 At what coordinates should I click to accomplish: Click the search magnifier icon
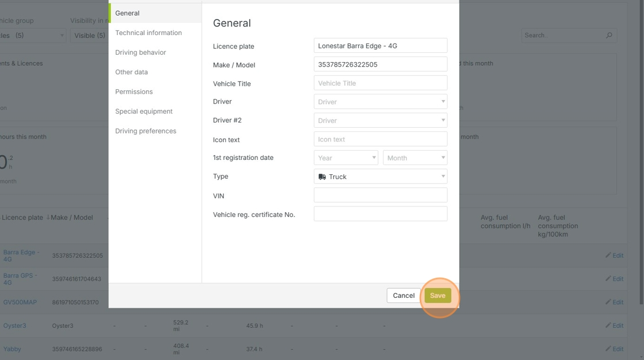click(609, 35)
